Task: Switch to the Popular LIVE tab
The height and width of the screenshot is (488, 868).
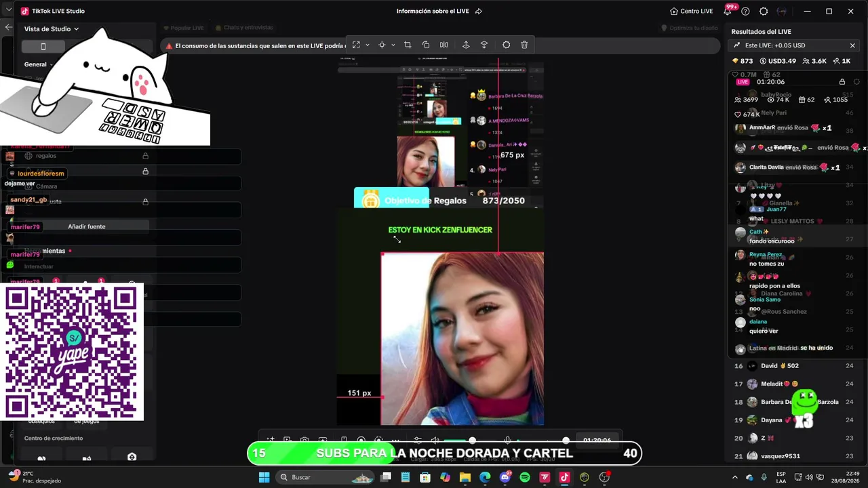Action: 184,28
